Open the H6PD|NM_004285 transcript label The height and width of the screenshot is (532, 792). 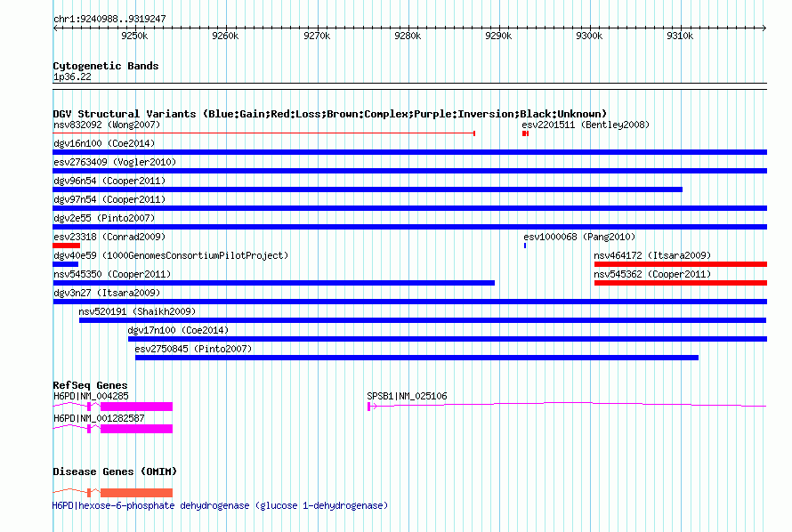point(91,396)
